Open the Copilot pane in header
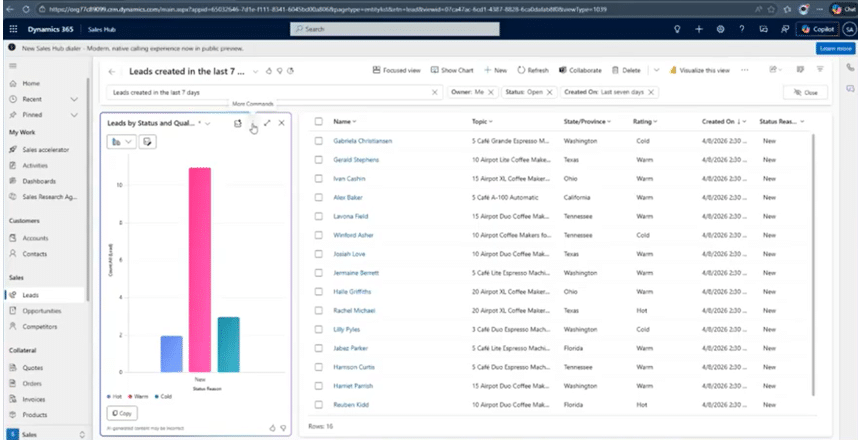Image resolution: width=858 pixels, height=440 pixels. 822,29
